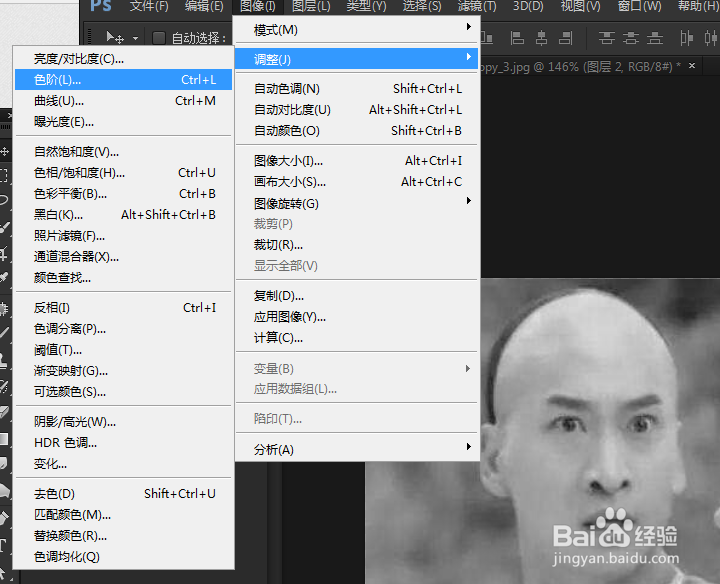Select the Horizontal Type tool in the toolbox
720x584 pixels.
pyautogui.click(x=3, y=545)
